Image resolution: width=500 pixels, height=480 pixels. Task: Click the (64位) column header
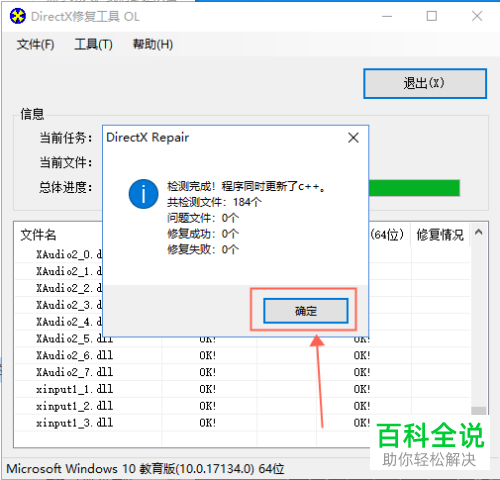pos(387,235)
